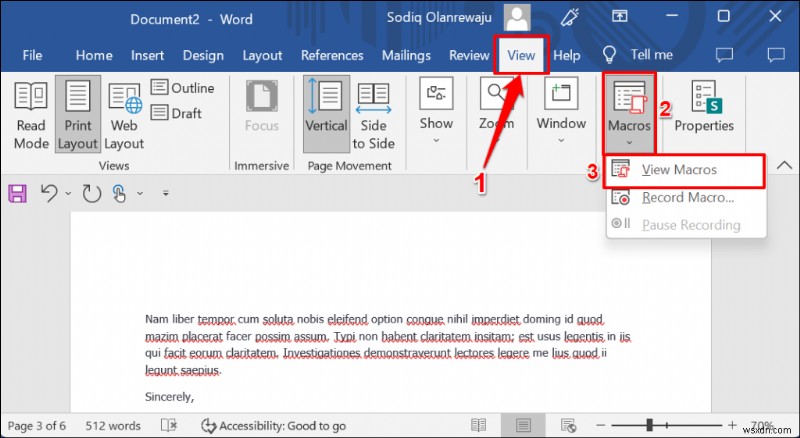
Task: Click the line beginning 'Nam liber tempor'
Action: pos(374,320)
